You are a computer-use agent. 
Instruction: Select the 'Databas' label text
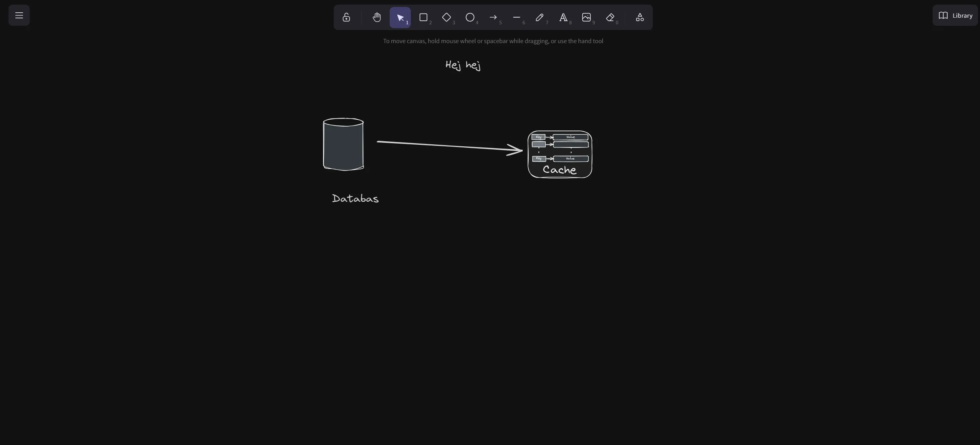(355, 198)
